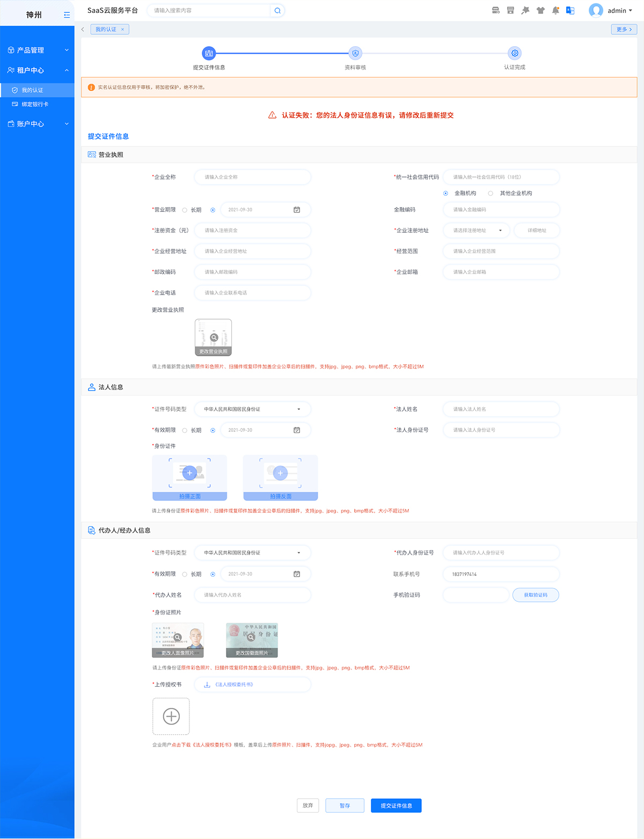Open 请选择注册地址 dropdown
644x839 pixels.
pyautogui.click(x=477, y=231)
